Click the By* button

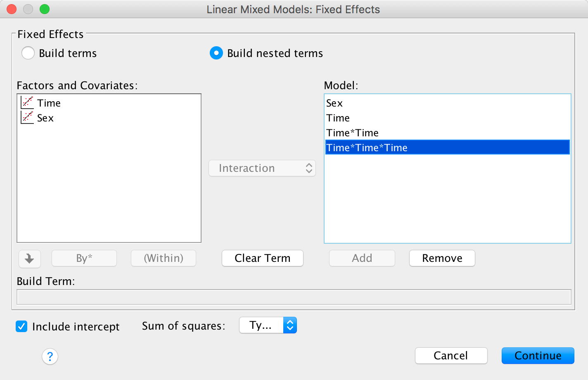[84, 258]
